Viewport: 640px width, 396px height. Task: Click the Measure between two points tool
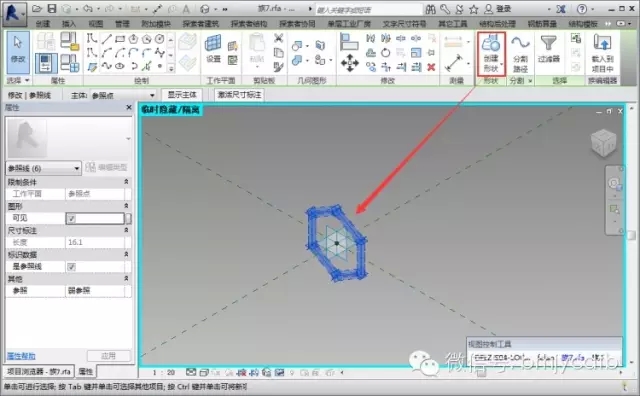click(454, 63)
